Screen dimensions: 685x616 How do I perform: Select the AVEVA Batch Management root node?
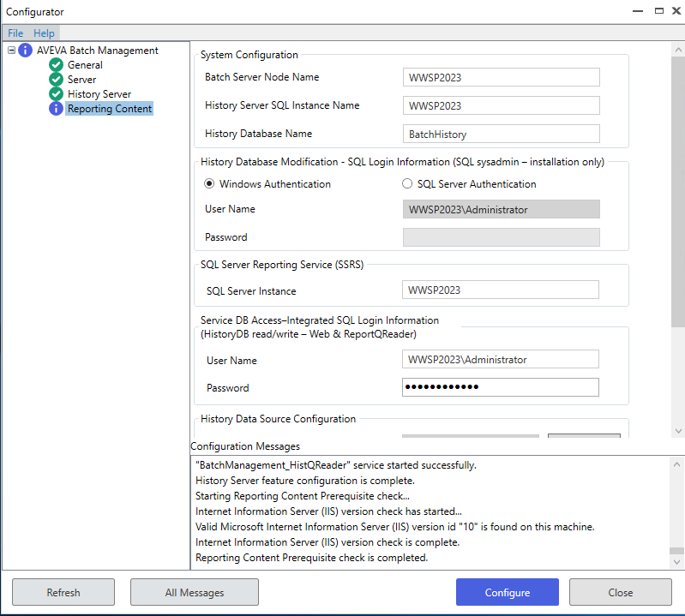pyautogui.click(x=98, y=51)
